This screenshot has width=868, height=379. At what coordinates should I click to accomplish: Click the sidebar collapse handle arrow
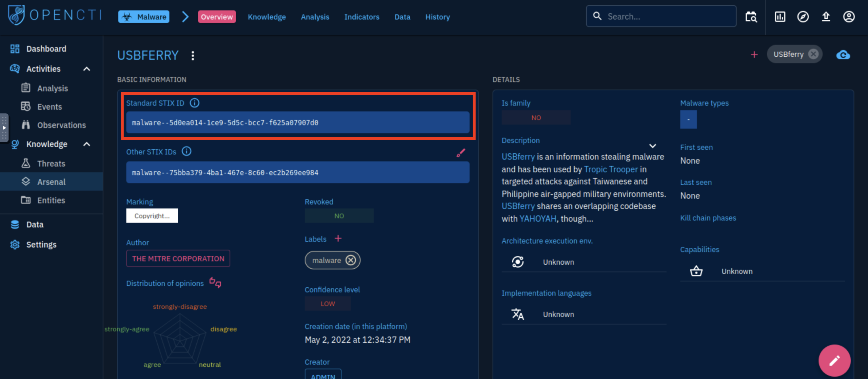[x=4, y=128]
